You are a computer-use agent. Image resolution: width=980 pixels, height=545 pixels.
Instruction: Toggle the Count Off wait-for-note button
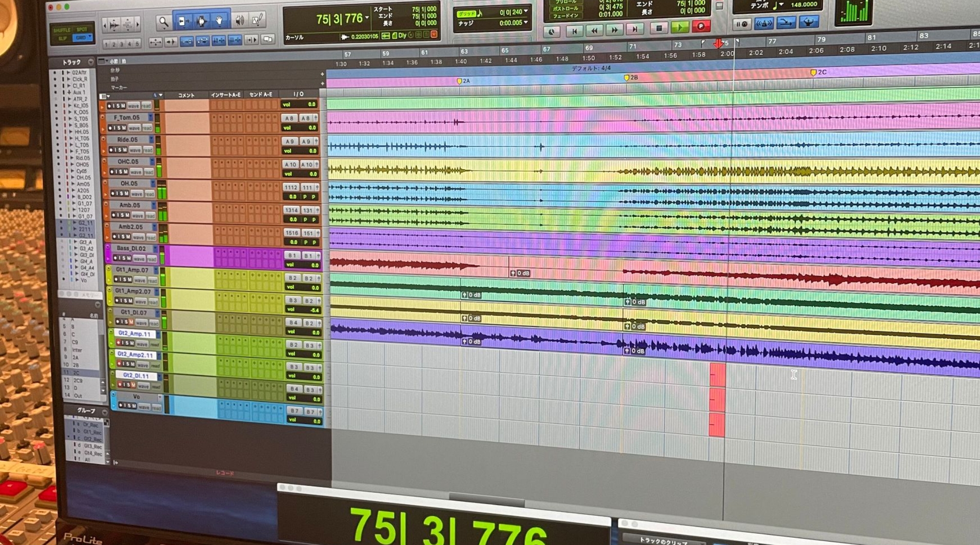point(743,24)
